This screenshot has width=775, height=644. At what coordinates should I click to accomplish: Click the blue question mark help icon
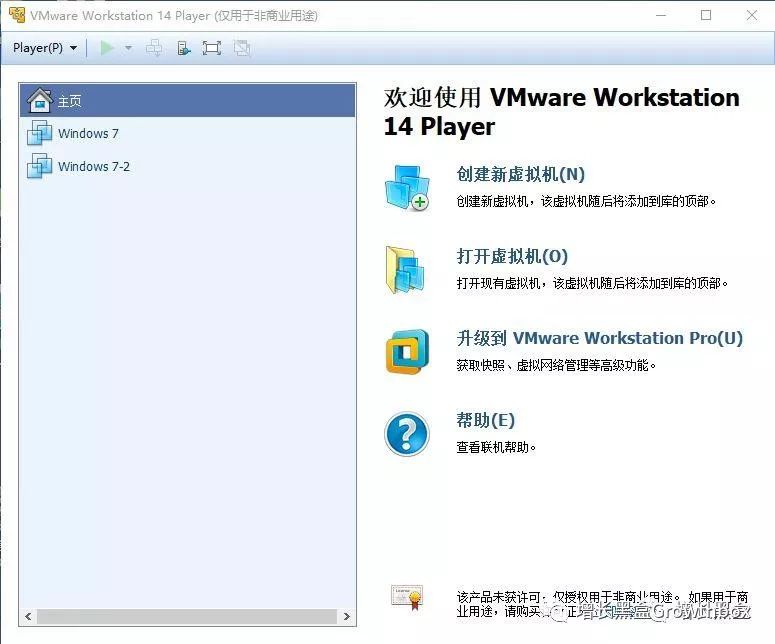click(407, 434)
